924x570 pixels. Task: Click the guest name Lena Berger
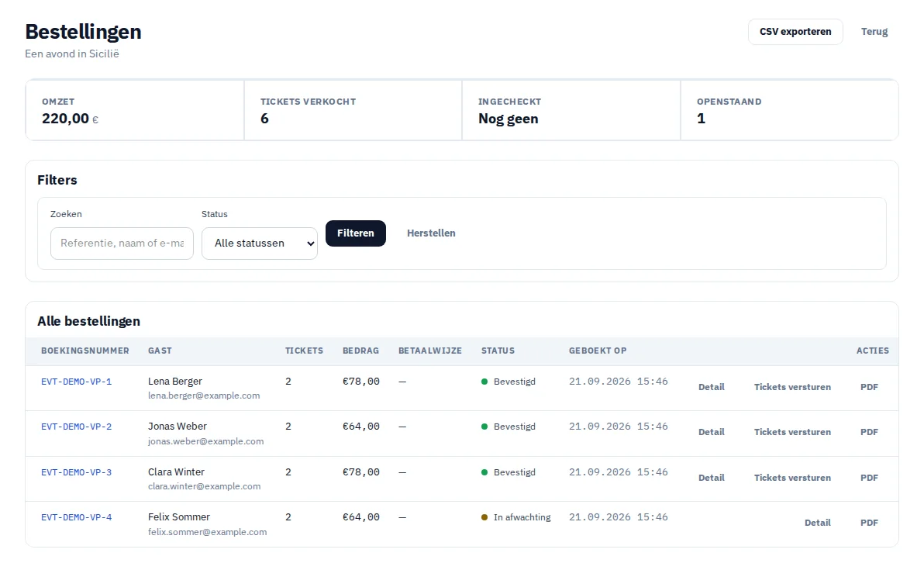click(175, 382)
